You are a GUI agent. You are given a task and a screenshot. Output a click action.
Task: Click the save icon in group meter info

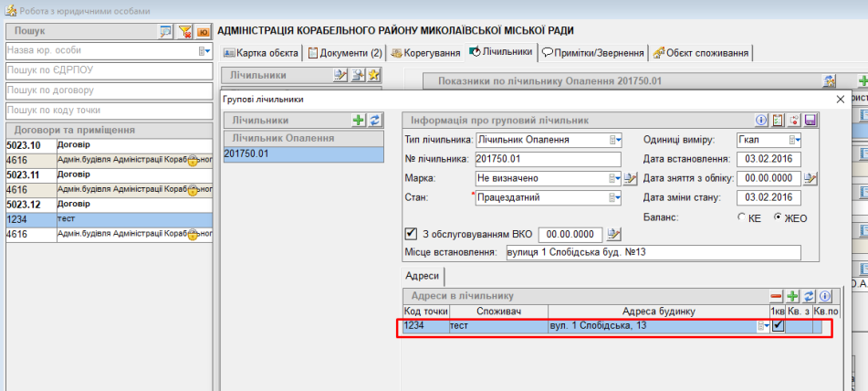pyautogui.click(x=810, y=120)
